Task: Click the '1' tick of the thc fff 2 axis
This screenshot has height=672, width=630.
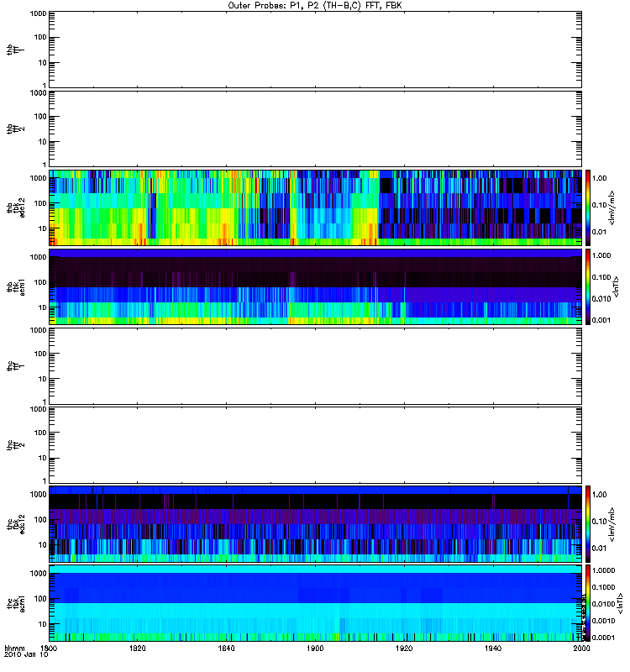Action: tap(45, 480)
